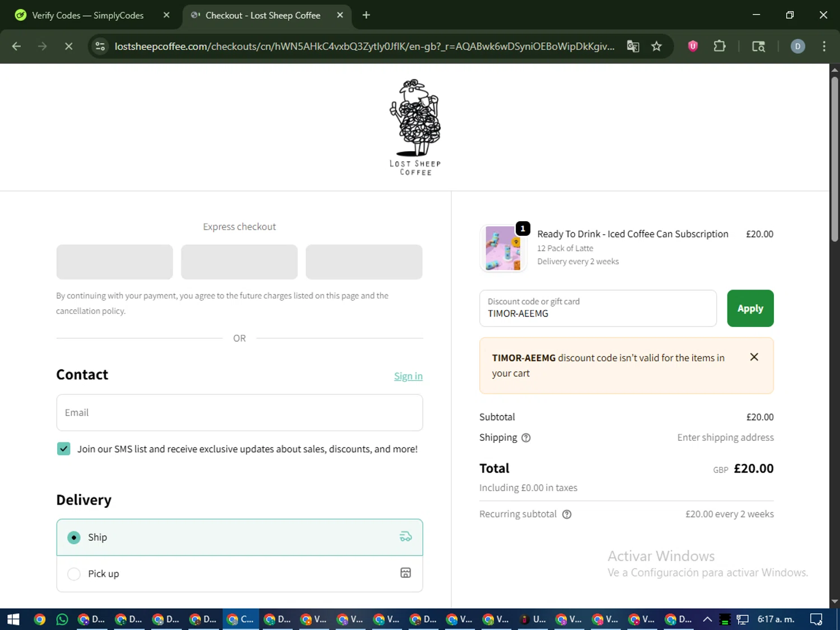This screenshot has width=840, height=630.
Task: Click the iced coffee can product thumbnail
Action: (x=503, y=248)
